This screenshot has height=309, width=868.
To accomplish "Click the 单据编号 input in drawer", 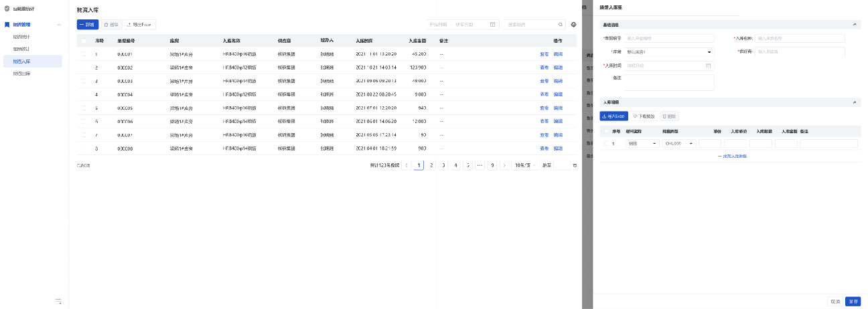I will 669,39.
